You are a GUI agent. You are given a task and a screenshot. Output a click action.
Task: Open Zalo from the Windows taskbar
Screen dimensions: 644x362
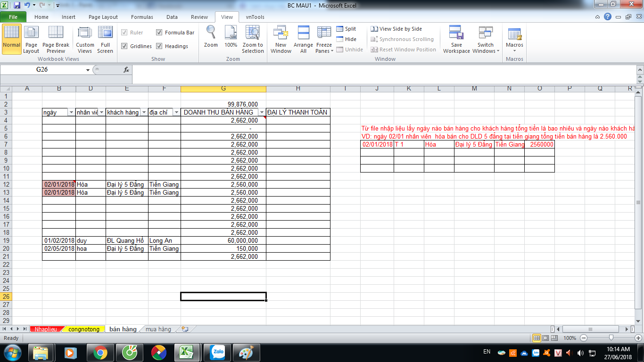point(218,352)
